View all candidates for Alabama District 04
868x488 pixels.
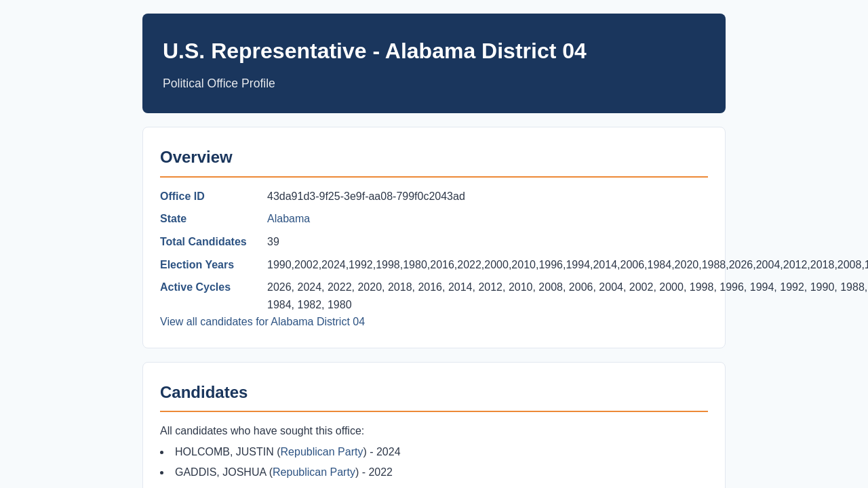click(x=262, y=322)
